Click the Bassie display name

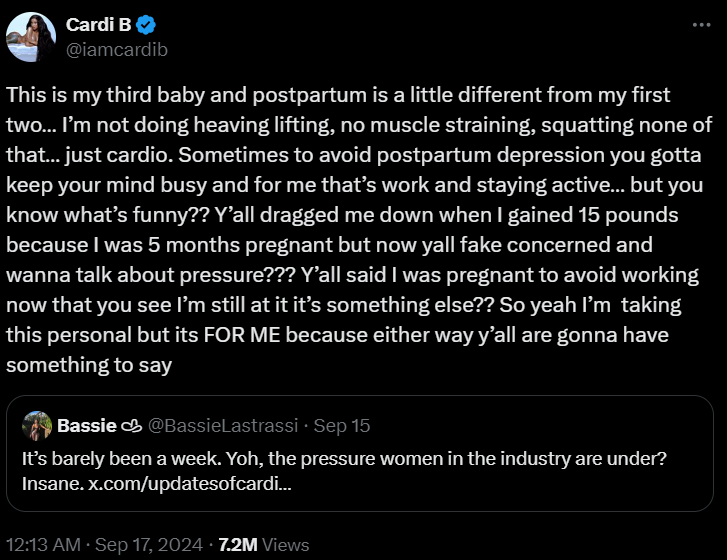(x=87, y=426)
